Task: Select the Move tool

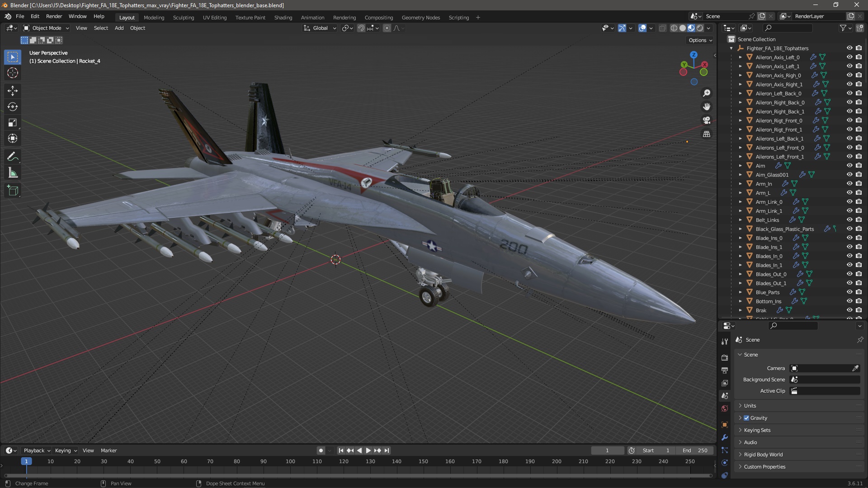Action: (x=13, y=91)
